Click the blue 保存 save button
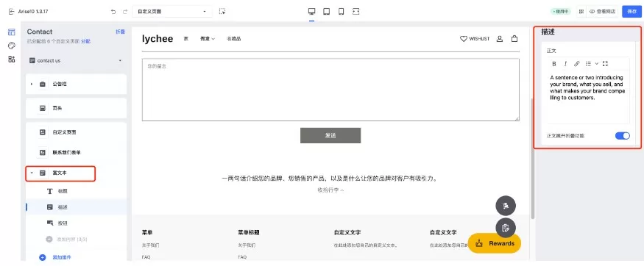The image size is (644, 266). [x=631, y=12]
